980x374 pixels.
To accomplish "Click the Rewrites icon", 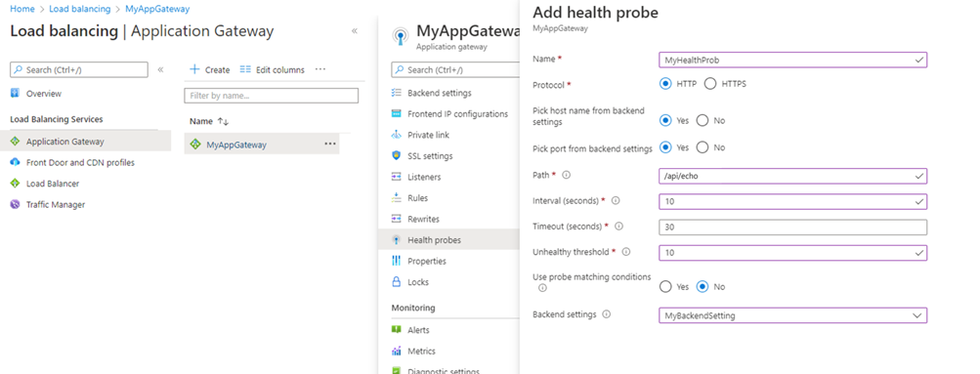I will click(x=396, y=219).
